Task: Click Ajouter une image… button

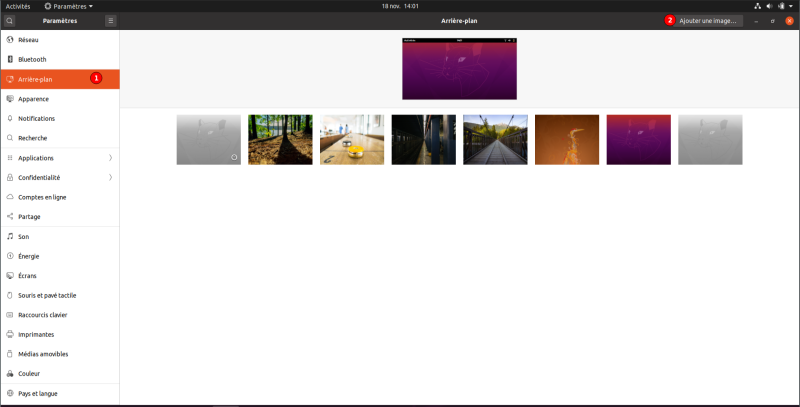Action: pyautogui.click(x=708, y=21)
